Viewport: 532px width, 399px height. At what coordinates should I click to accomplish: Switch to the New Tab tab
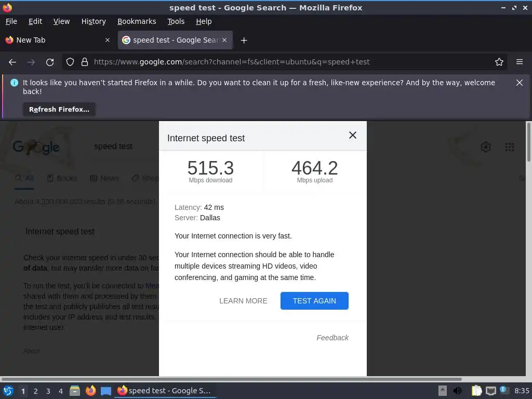58,40
